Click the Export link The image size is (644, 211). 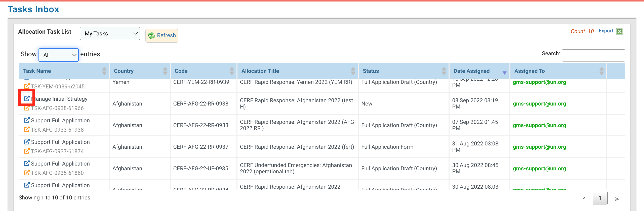(606, 31)
